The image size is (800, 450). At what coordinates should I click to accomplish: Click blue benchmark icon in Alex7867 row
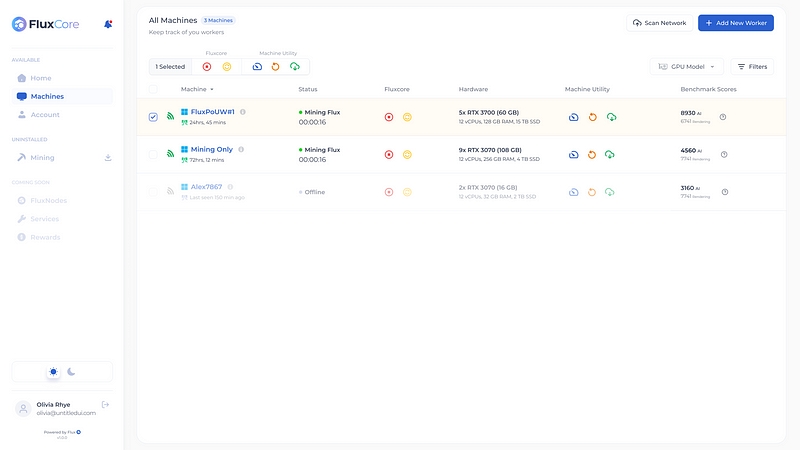pos(573,192)
